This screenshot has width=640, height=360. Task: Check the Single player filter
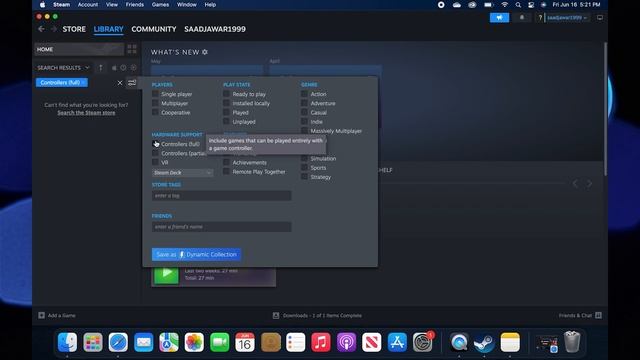tap(155, 94)
